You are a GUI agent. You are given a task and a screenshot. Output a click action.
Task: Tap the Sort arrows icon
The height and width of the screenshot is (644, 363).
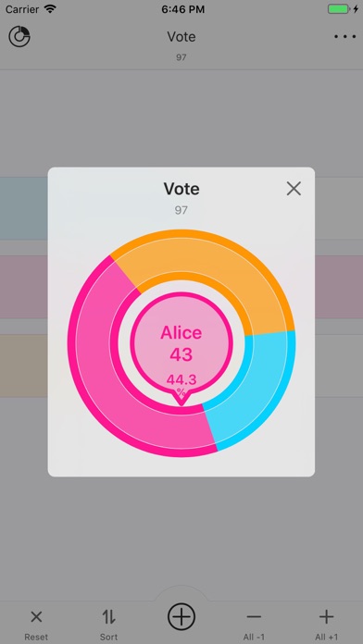pos(109,616)
